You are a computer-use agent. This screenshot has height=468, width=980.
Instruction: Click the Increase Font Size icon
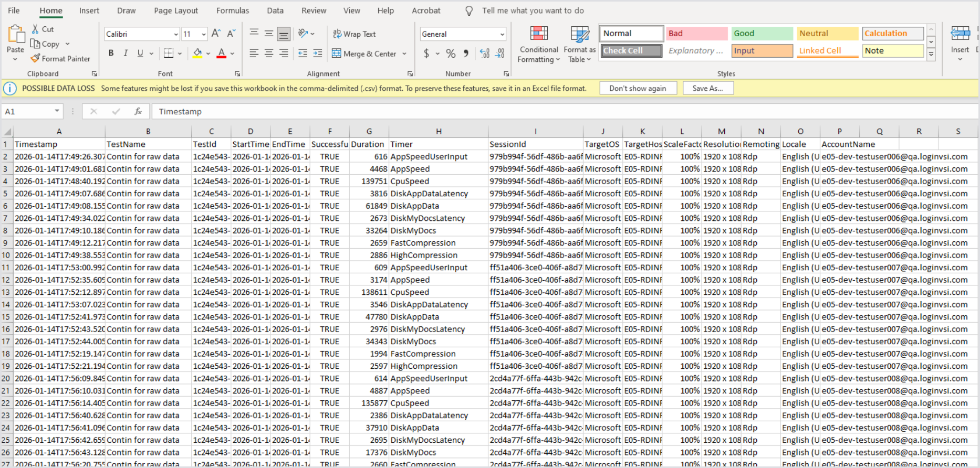pos(216,34)
